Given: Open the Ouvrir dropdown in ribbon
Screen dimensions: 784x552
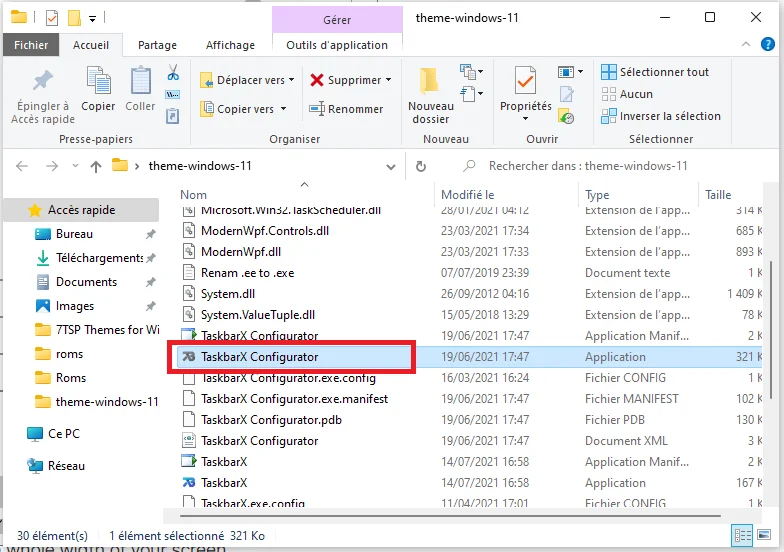Looking at the screenshot, I should [570, 72].
